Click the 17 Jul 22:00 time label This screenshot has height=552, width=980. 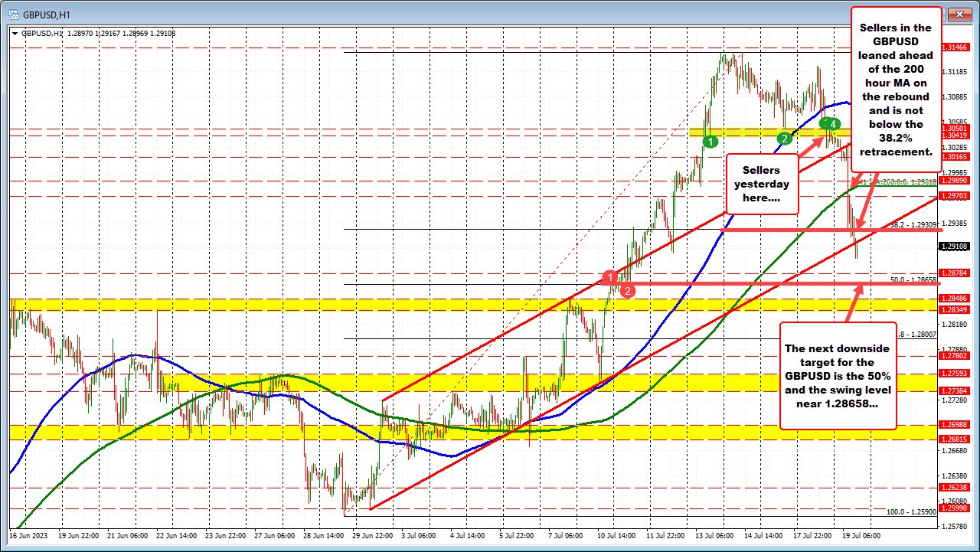pos(814,536)
